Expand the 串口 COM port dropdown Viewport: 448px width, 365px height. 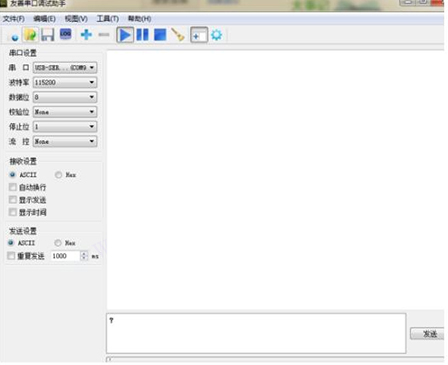coord(65,68)
